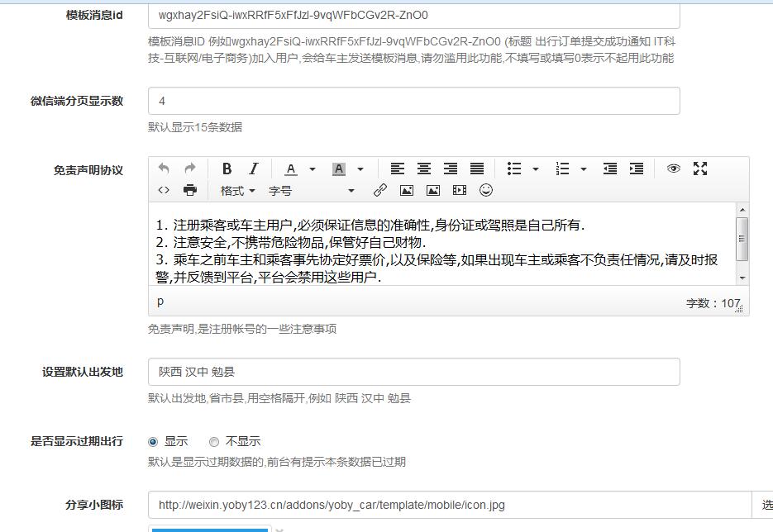773x532 pixels.
Task: Justify text in the editor
Action: coord(477,169)
